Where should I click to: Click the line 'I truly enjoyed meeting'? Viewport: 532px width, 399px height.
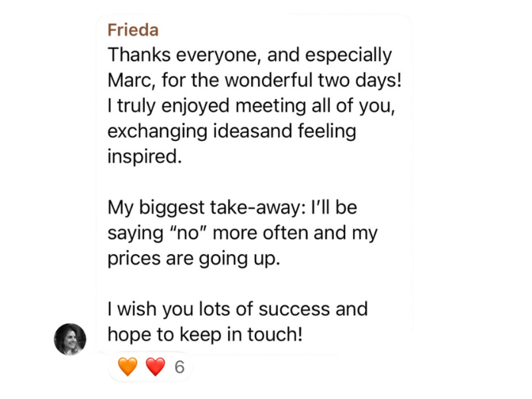click(x=251, y=106)
